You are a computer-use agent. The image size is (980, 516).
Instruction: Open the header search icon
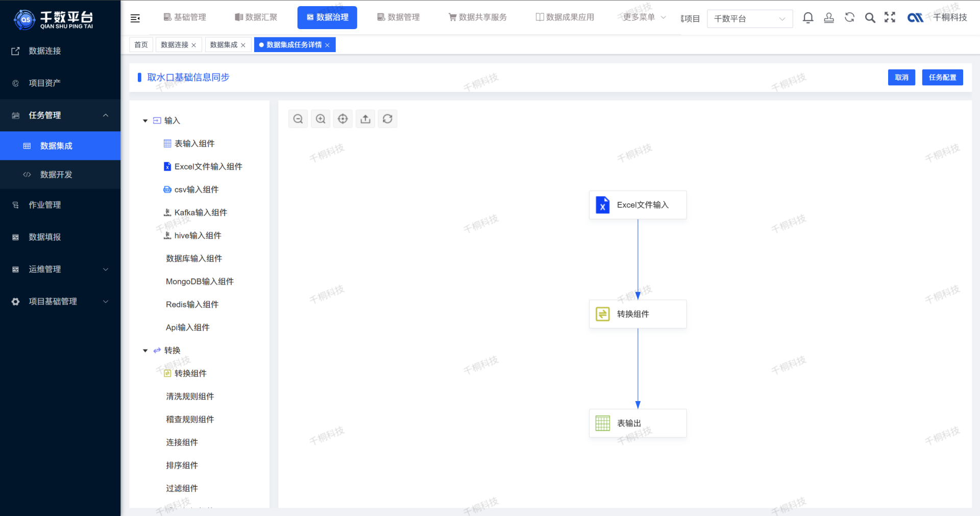[x=870, y=18]
